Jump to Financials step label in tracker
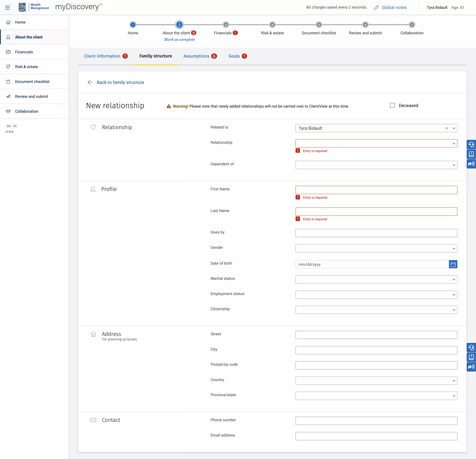This screenshot has width=476, height=459. (223, 33)
